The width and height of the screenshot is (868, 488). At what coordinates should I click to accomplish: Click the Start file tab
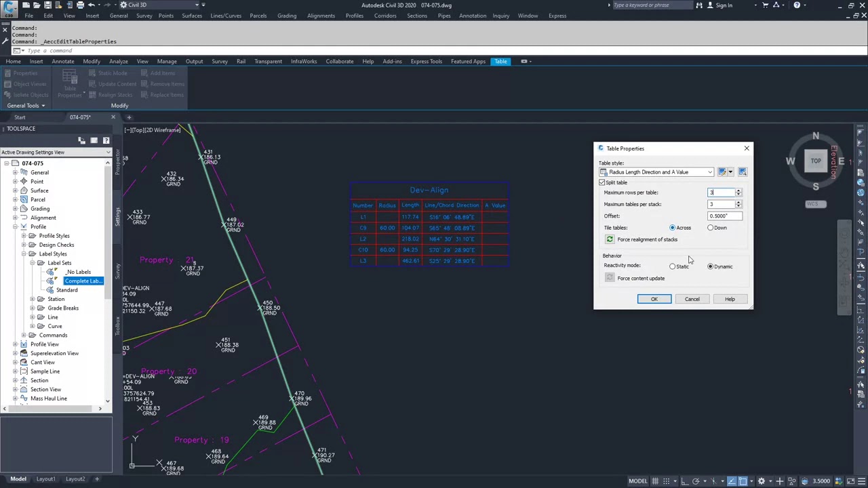[x=20, y=117]
